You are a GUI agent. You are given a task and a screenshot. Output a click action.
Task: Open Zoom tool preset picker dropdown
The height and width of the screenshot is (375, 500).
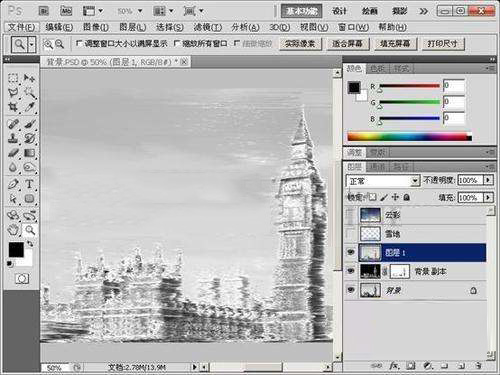[x=32, y=44]
